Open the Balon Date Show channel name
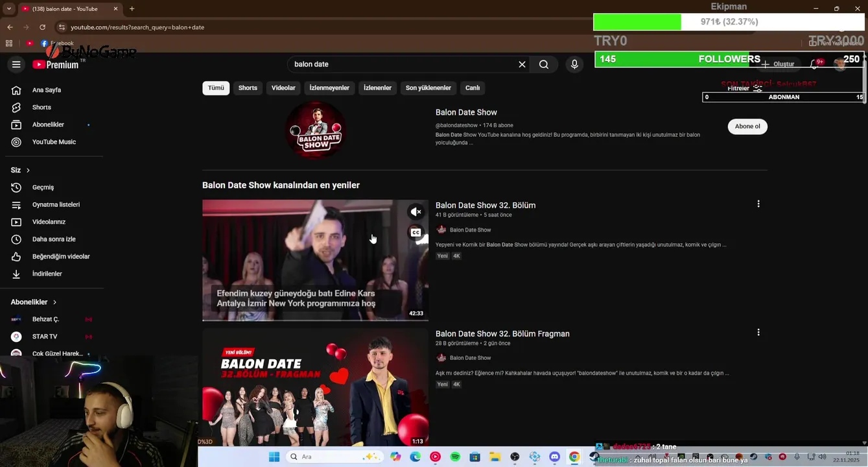This screenshot has width=868, height=467. click(466, 112)
